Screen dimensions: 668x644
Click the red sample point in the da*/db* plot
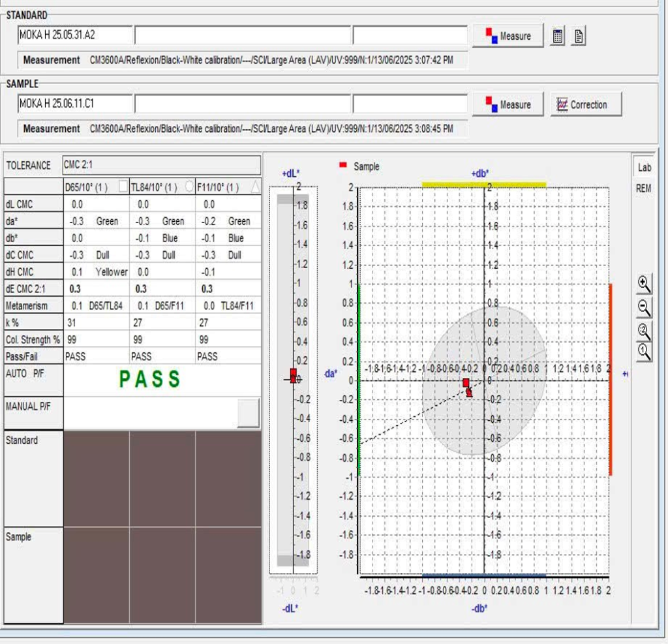point(466,383)
